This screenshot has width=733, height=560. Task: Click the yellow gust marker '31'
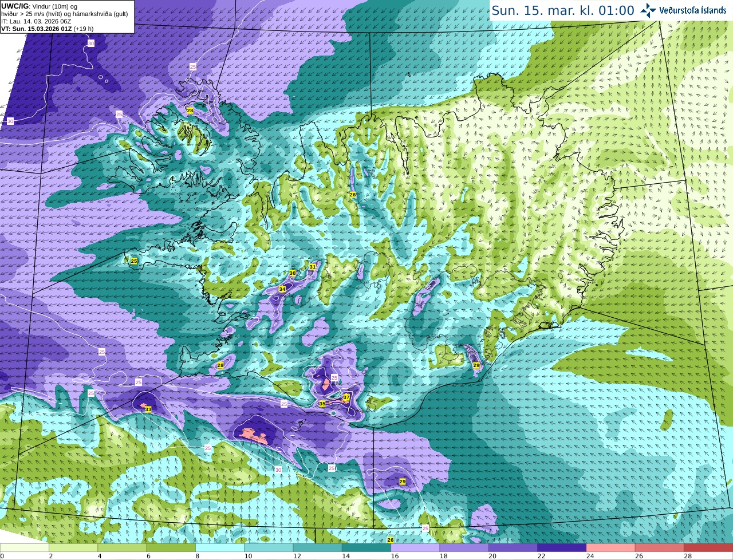313,267
